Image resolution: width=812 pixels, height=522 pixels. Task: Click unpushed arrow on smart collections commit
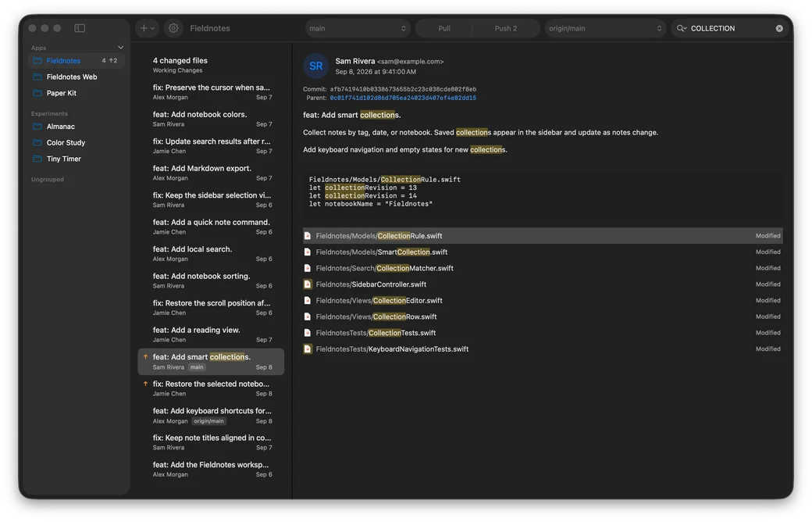(x=145, y=356)
